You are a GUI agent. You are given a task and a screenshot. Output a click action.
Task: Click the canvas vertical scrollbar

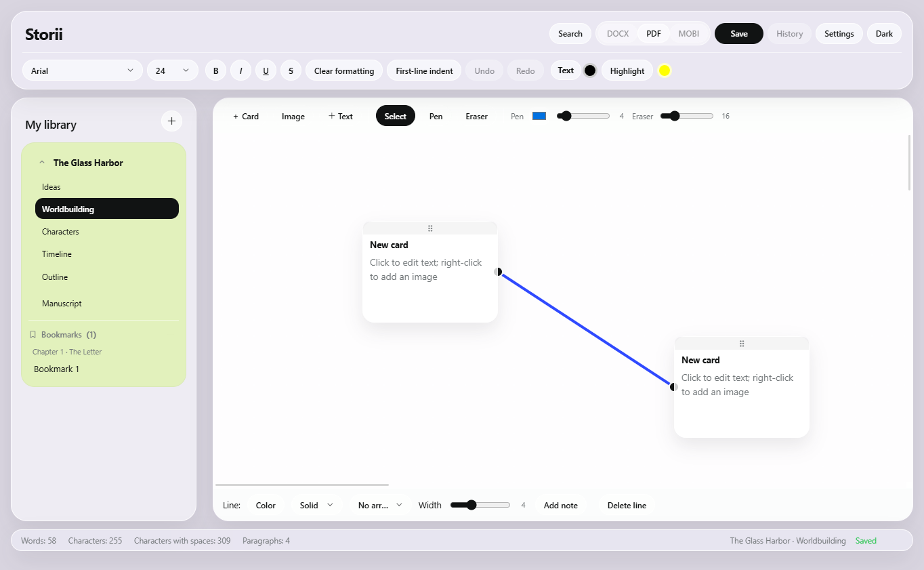pyautogui.click(x=910, y=163)
